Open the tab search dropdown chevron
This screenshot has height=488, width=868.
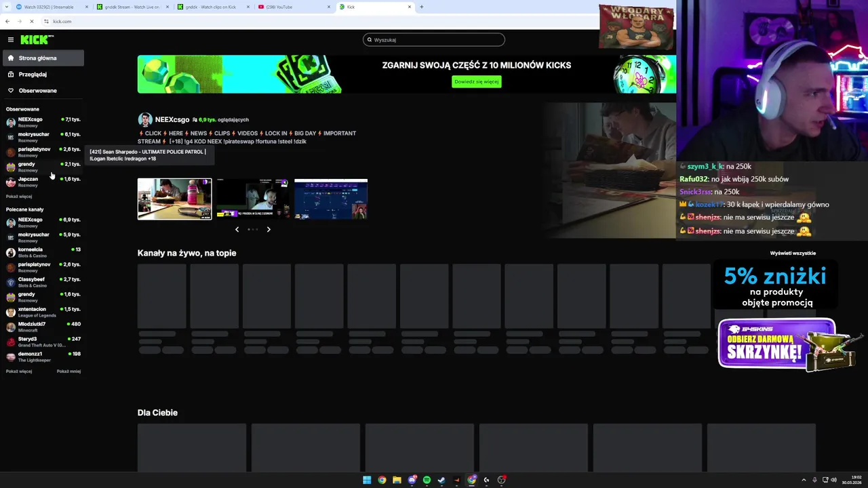[x=7, y=7]
